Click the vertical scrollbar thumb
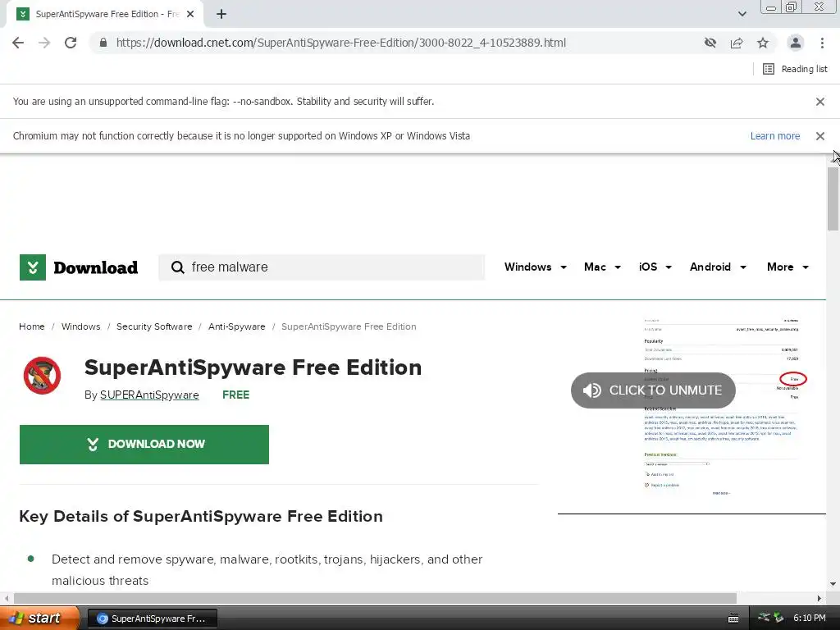 click(833, 199)
